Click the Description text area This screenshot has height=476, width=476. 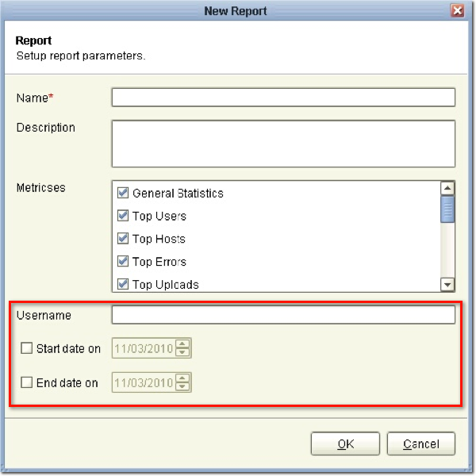point(283,144)
